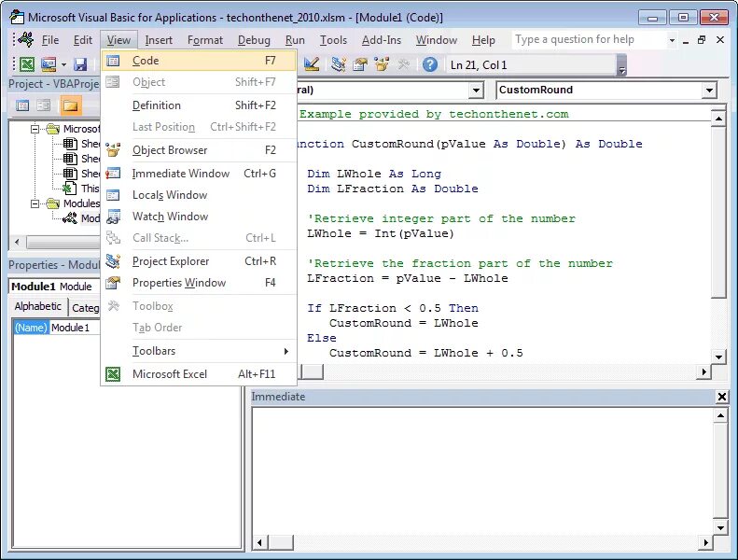Open Watch Window from View menu
Viewport: 738px width, 560px height.
(199, 217)
